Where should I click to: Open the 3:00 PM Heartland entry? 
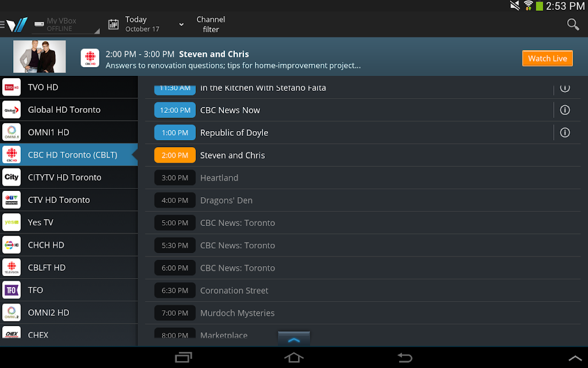(x=363, y=178)
